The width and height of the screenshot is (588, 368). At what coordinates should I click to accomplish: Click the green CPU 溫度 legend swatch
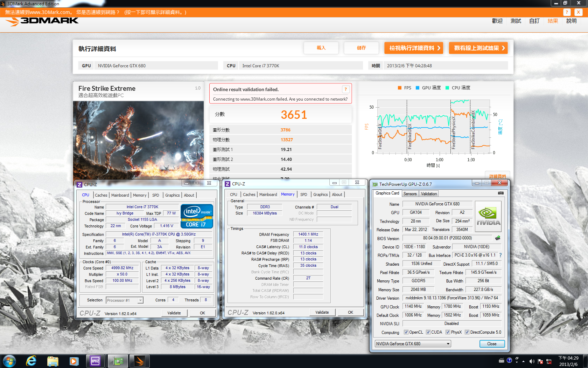click(x=447, y=88)
